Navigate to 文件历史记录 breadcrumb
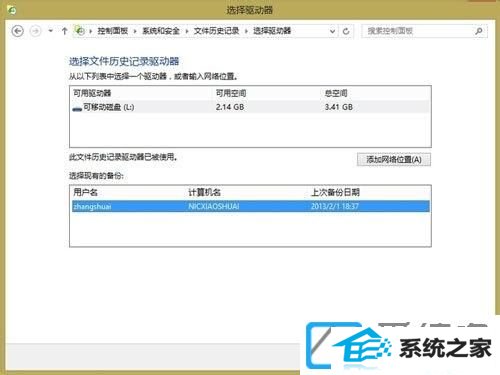Screen dimensions: 500x375 [x=216, y=31]
